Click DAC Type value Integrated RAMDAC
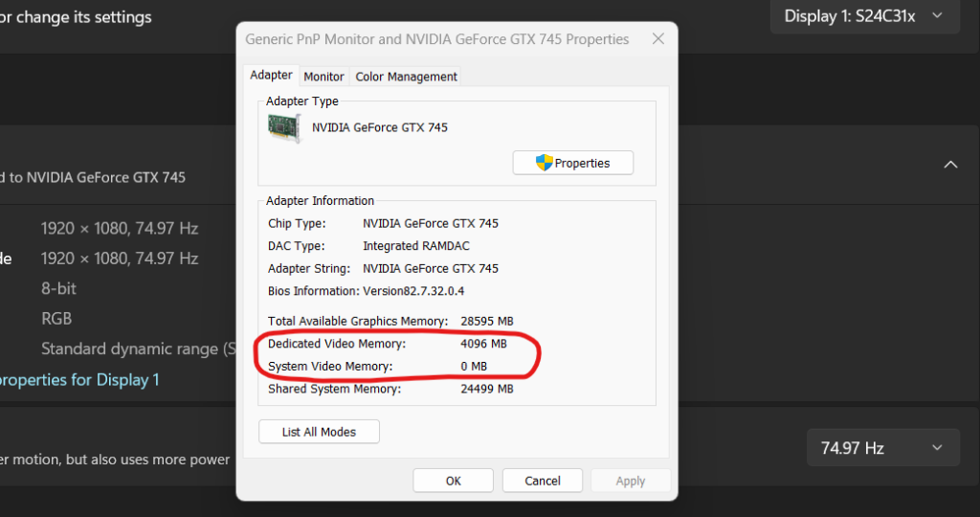 416,246
